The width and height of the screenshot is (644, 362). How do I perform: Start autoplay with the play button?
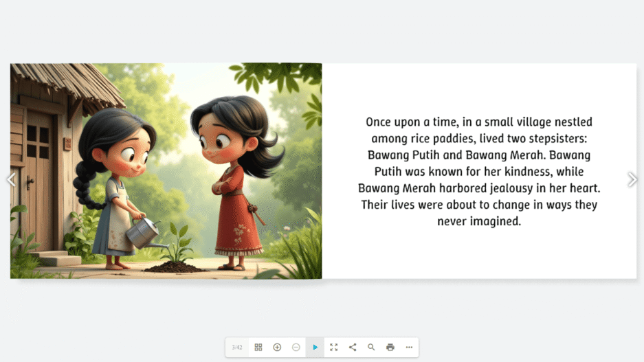click(315, 347)
